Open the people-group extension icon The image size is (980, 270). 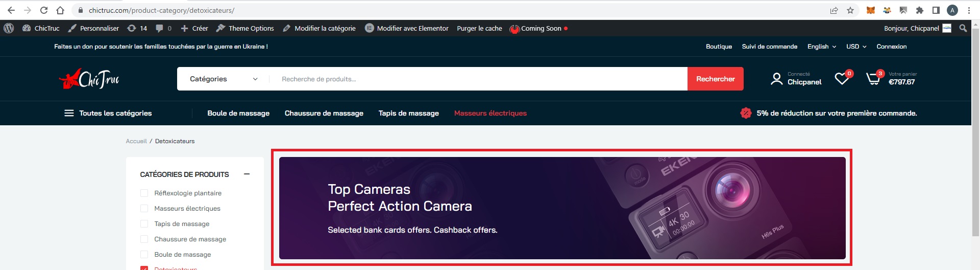pyautogui.click(x=887, y=10)
